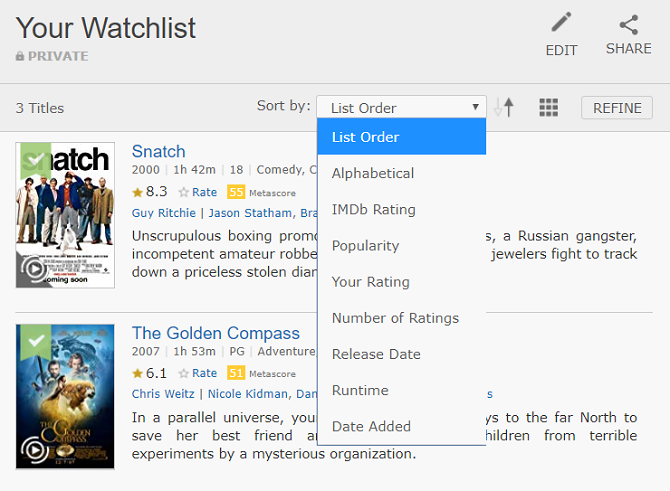Select Alphabetical from sort options
Image resolution: width=670 pixels, height=491 pixels.
tap(373, 173)
